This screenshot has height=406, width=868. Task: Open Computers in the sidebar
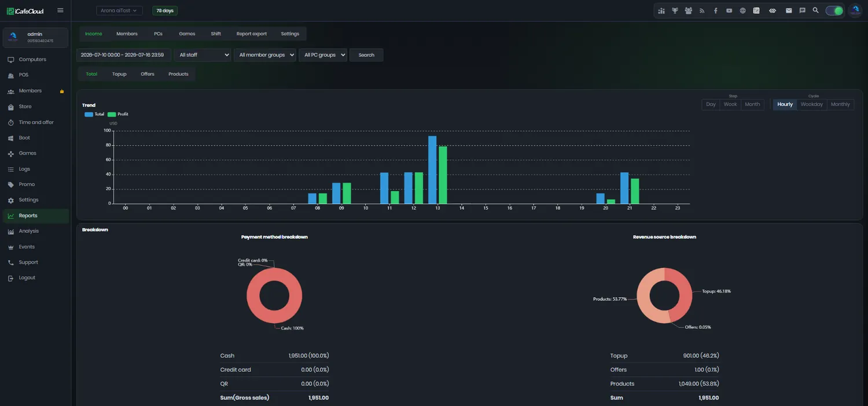tap(35, 60)
